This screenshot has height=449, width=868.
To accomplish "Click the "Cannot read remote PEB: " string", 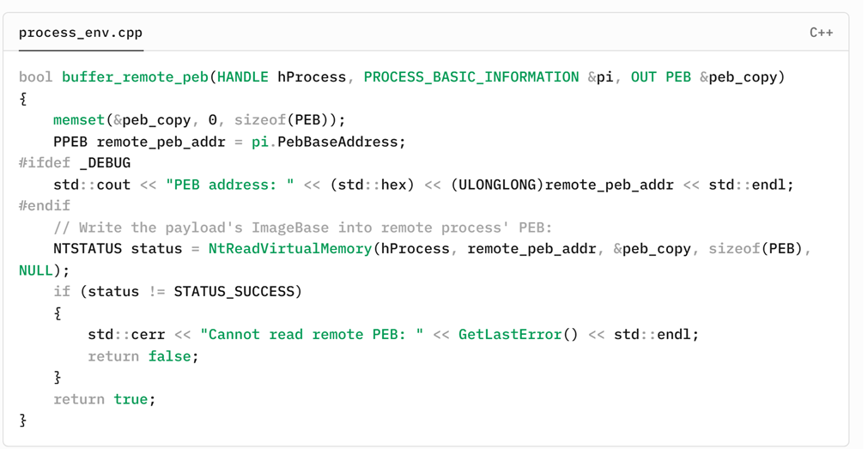I will (312, 335).
